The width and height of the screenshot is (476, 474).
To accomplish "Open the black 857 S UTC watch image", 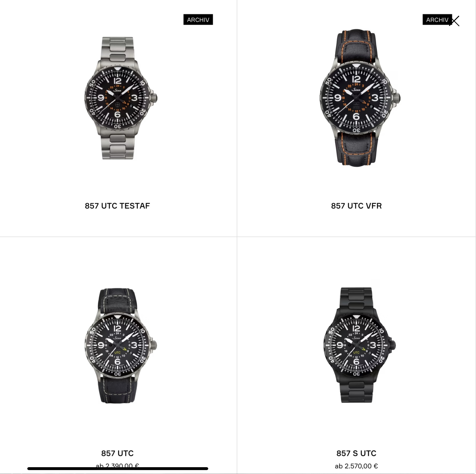I will (360, 345).
